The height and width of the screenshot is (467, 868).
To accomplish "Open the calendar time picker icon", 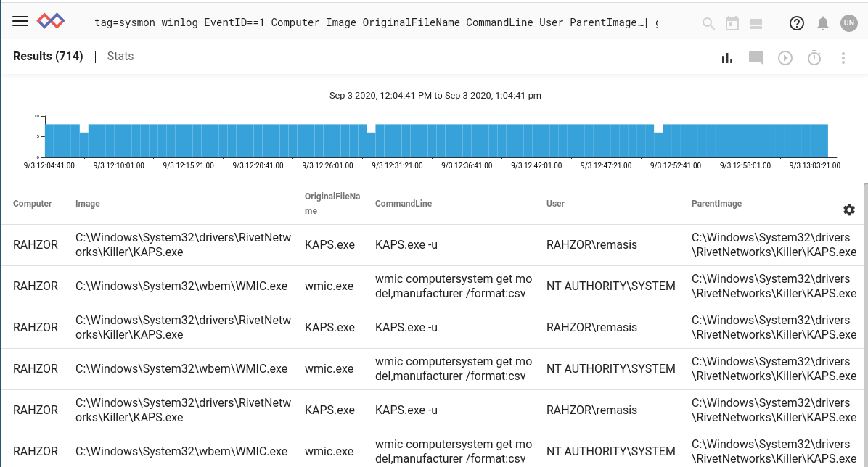I will [732, 22].
